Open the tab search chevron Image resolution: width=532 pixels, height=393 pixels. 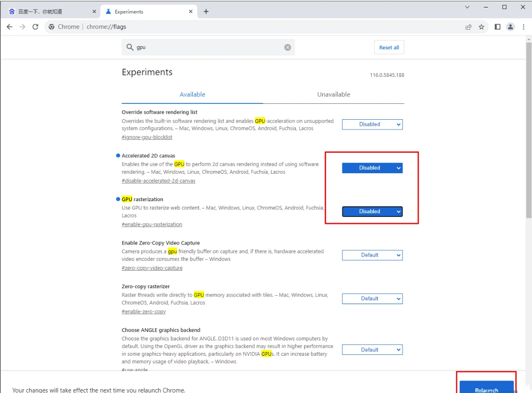[x=467, y=7]
